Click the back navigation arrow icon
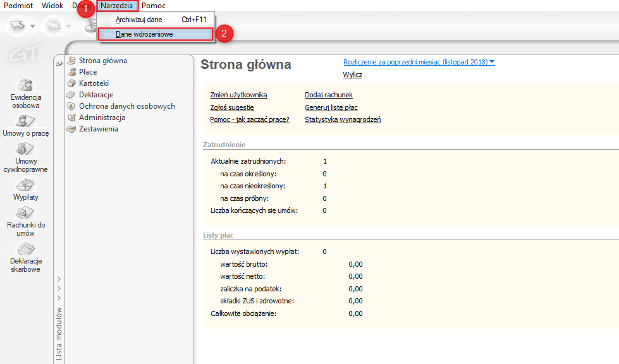The height and width of the screenshot is (364, 619). pyautogui.click(x=17, y=26)
